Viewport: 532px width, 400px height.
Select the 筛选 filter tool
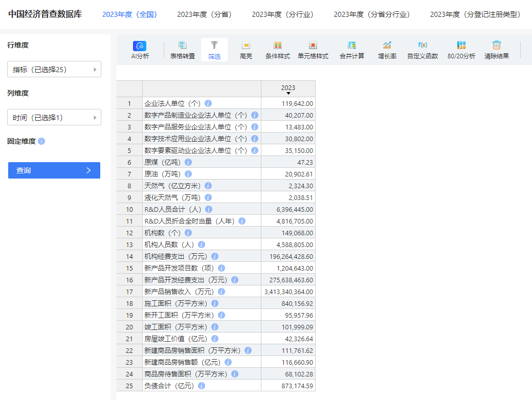(214, 50)
